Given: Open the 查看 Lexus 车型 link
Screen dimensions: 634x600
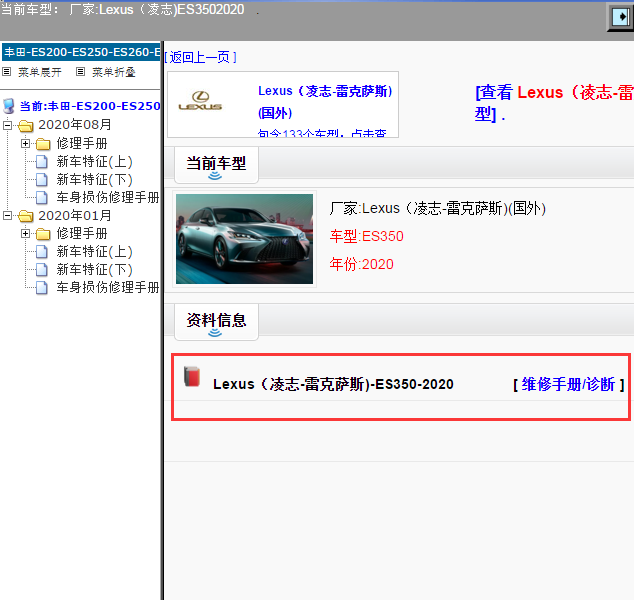Looking at the screenshot, I should tap(554, 103).
